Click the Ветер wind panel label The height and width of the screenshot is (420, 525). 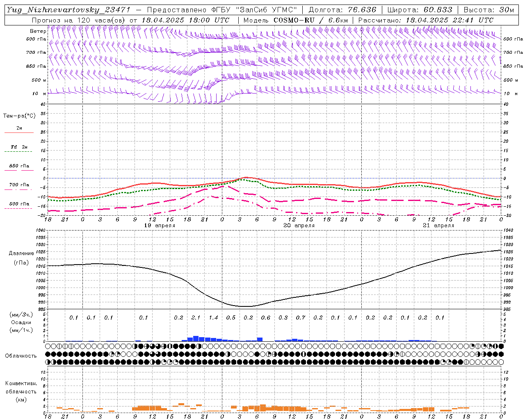coord(38,31)
